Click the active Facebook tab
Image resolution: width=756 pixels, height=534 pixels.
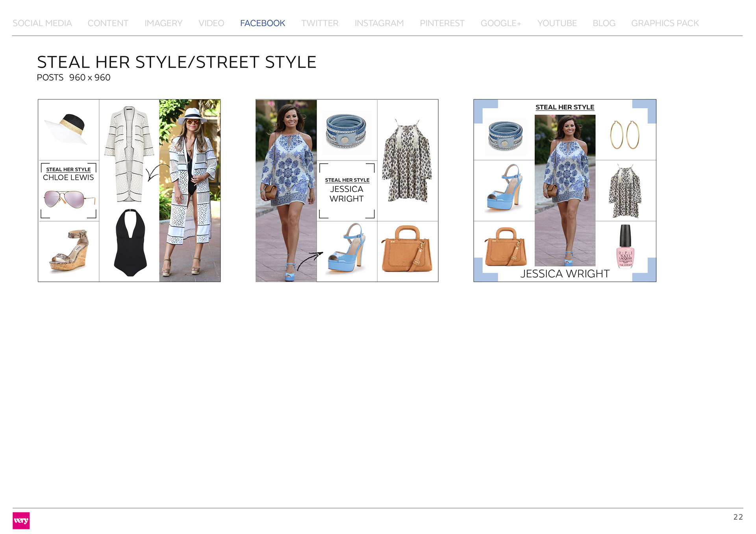pyautogui.click(x=262, y=23)
